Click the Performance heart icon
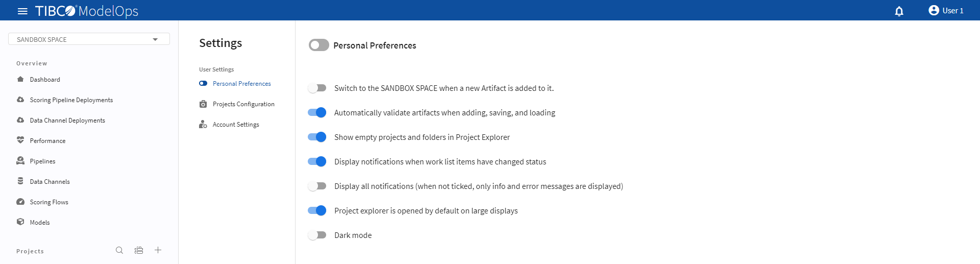 20,140
